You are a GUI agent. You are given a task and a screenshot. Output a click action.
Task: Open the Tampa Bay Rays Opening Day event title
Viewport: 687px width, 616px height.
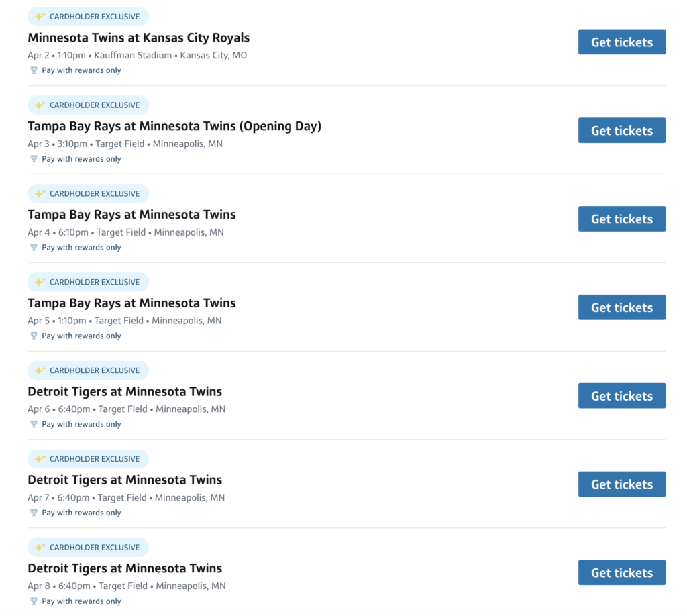click(x=174, y=126)
